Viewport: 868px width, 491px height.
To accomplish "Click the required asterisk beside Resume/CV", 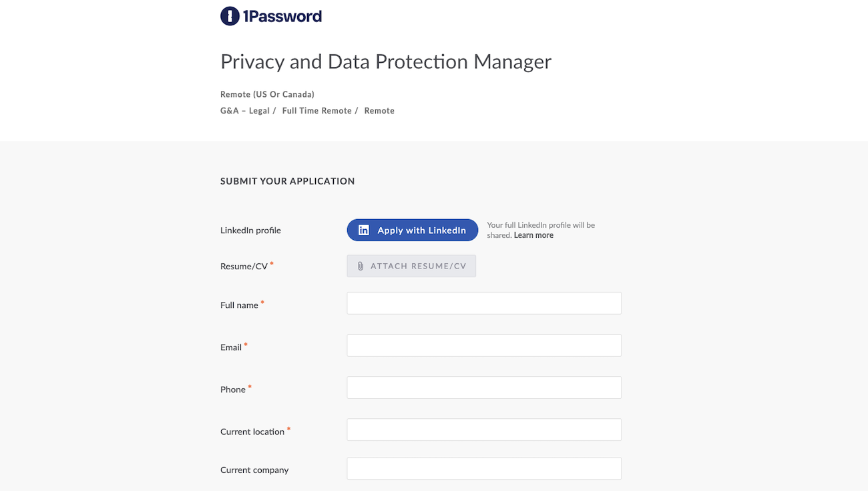I will tap(271, 263).
